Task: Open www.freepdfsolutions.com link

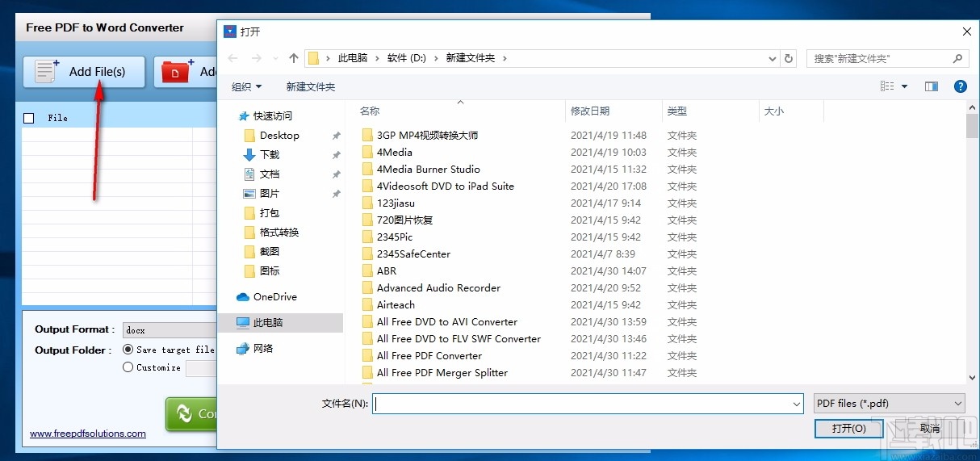Action: pos(88,434)
